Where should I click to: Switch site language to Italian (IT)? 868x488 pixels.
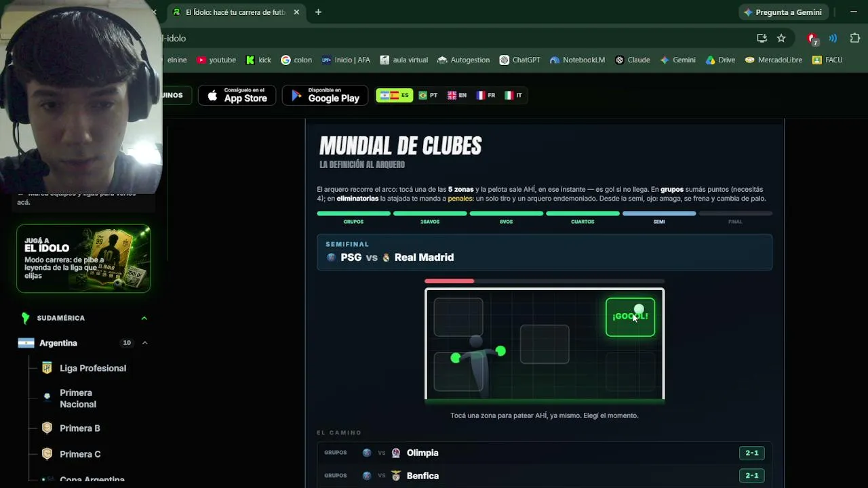click(x=513, y=96)
